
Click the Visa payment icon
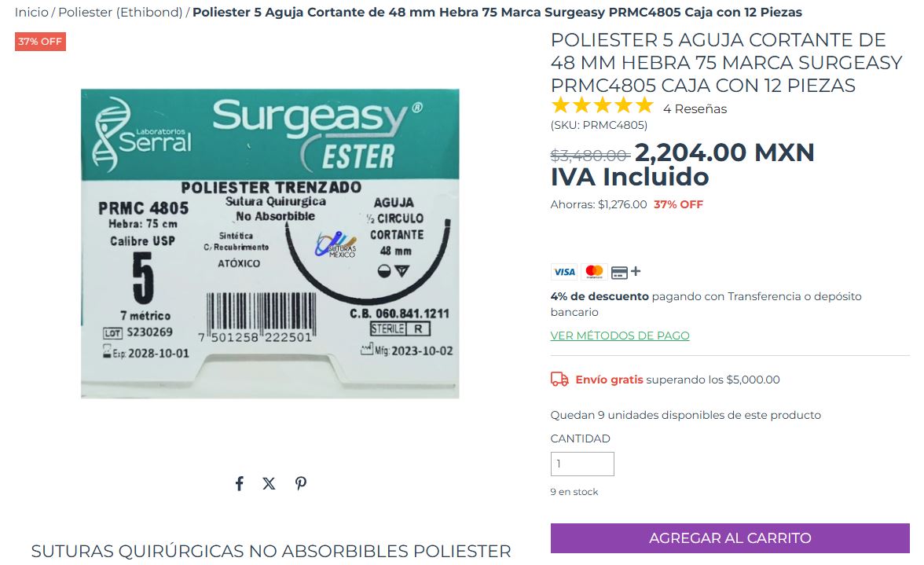click(564, 272)
